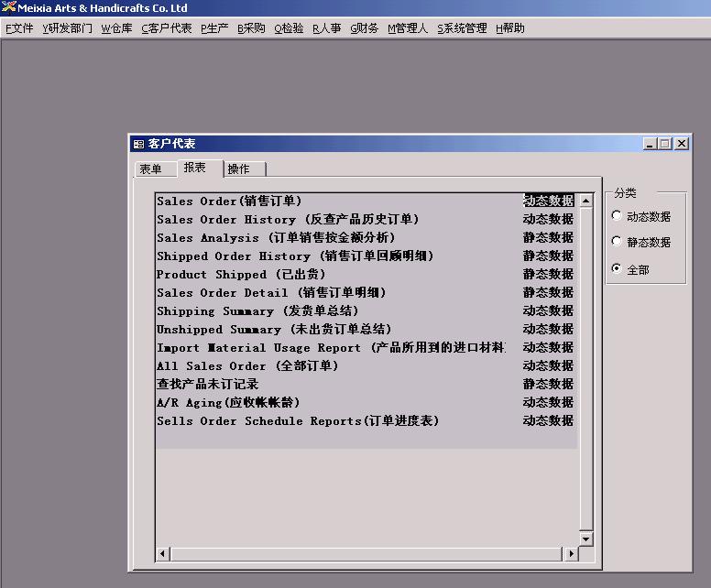The height and width of the screenshot is (588, 711).
Task: Minimize the 客户代表 window
Action: point(650,144)
